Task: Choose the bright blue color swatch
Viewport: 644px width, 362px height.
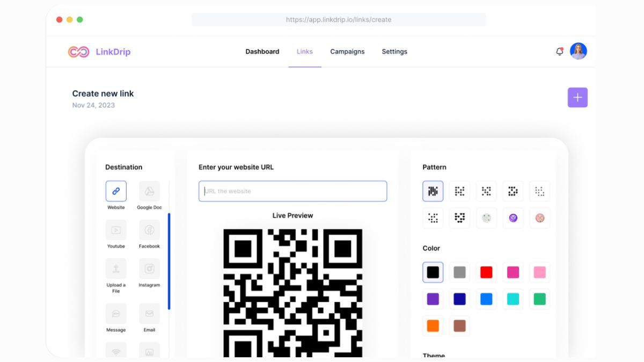Action: click(486, 299)
